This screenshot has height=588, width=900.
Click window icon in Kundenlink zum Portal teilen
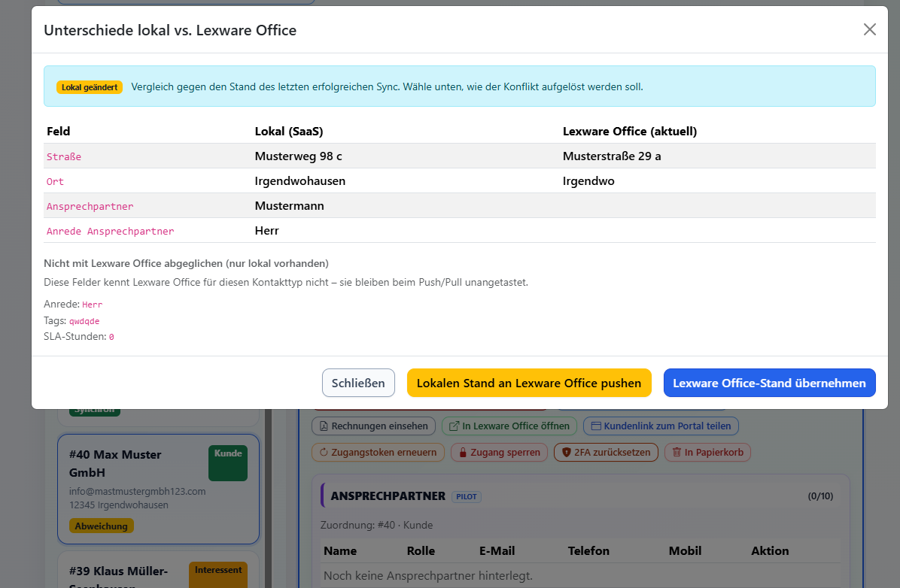(x=596, y=426)
